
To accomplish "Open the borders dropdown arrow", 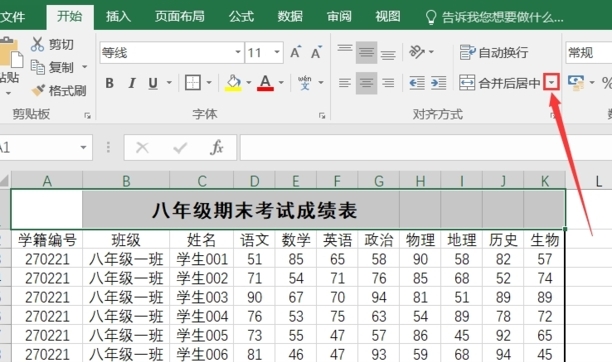I will [209, 83].
